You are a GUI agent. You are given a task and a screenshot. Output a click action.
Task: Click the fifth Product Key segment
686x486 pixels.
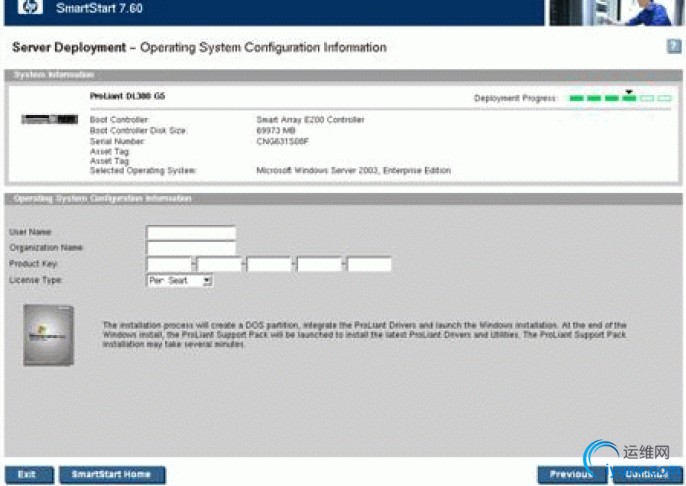pos(369,264)
